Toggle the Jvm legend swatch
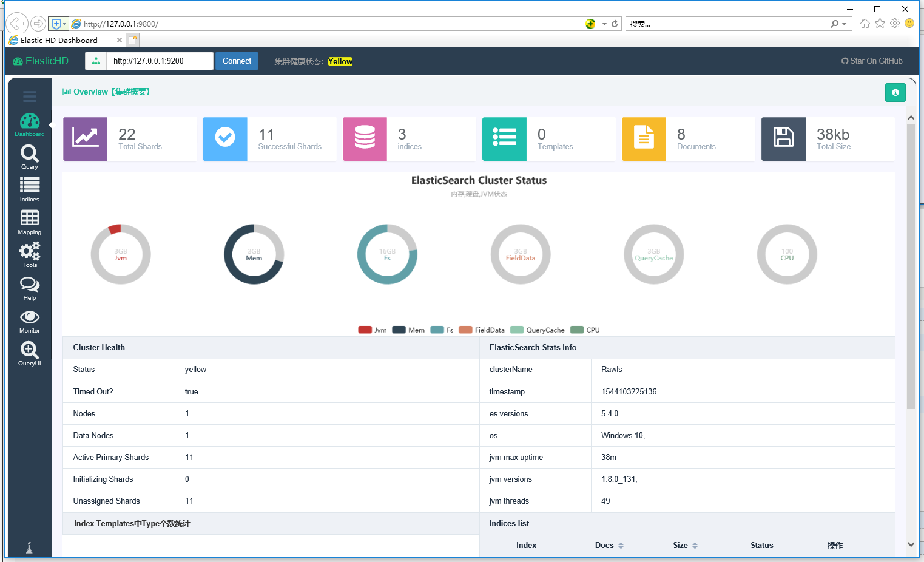 (365, 330)
